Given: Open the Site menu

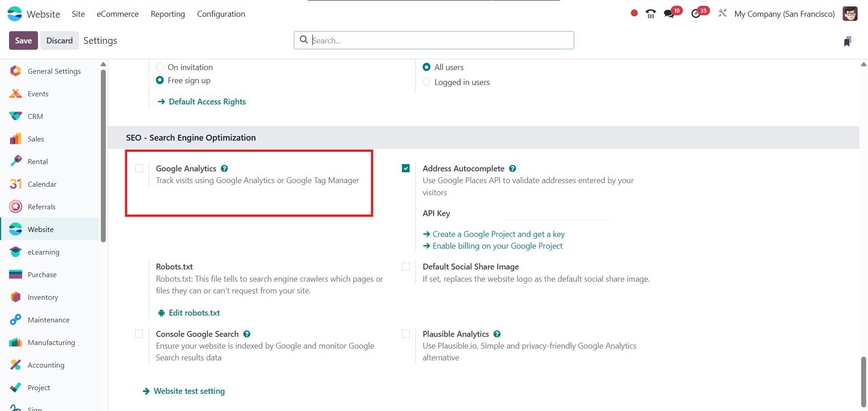Looking at the screenshot, I should (78, 14).
